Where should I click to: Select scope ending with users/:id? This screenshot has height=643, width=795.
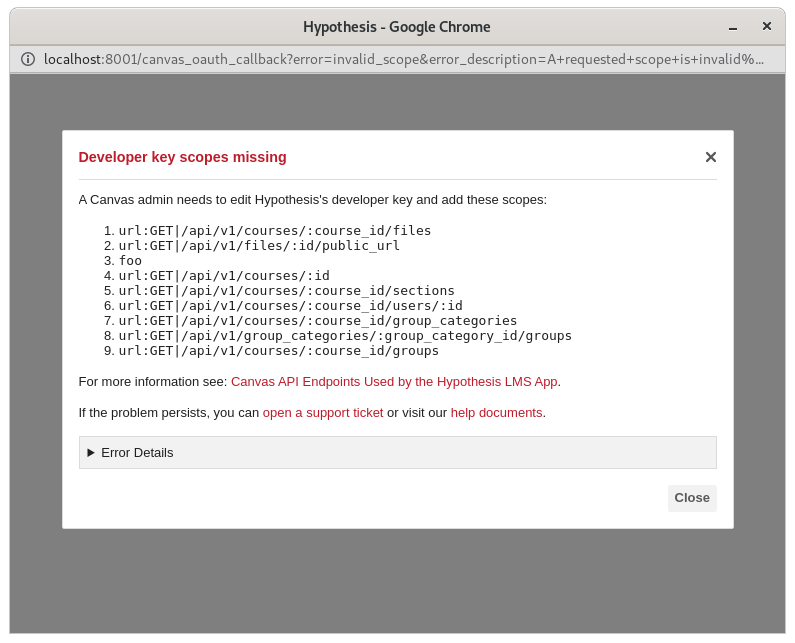[290, 306]
